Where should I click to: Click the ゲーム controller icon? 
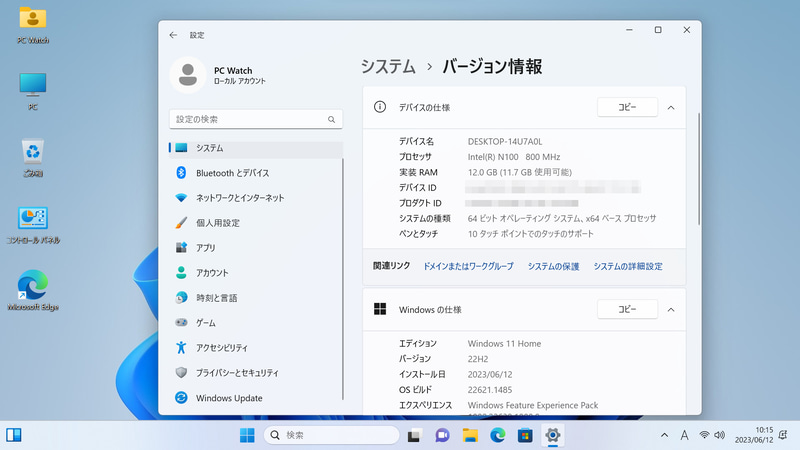point(181,322)
